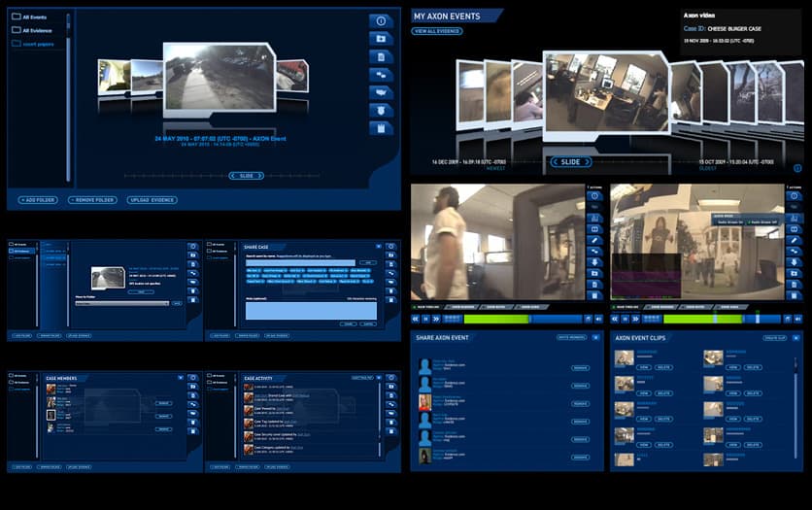Fast forward the right video player
The height and width of the screenshot is (510, 812).
(x=635, y=319)
